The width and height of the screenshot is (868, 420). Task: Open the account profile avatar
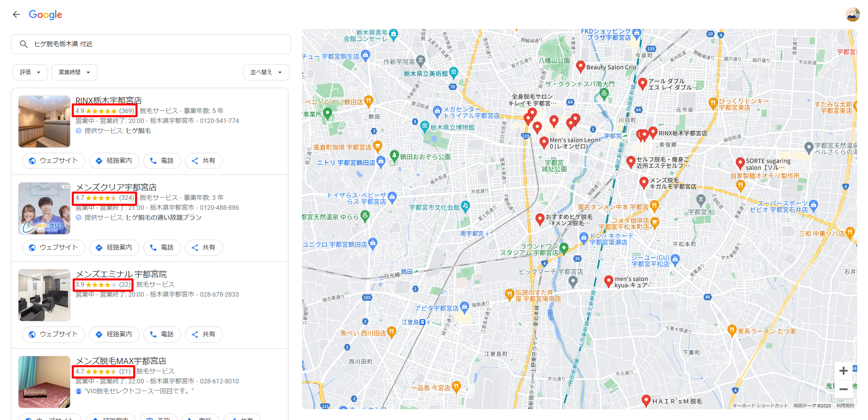pos(852,14)
